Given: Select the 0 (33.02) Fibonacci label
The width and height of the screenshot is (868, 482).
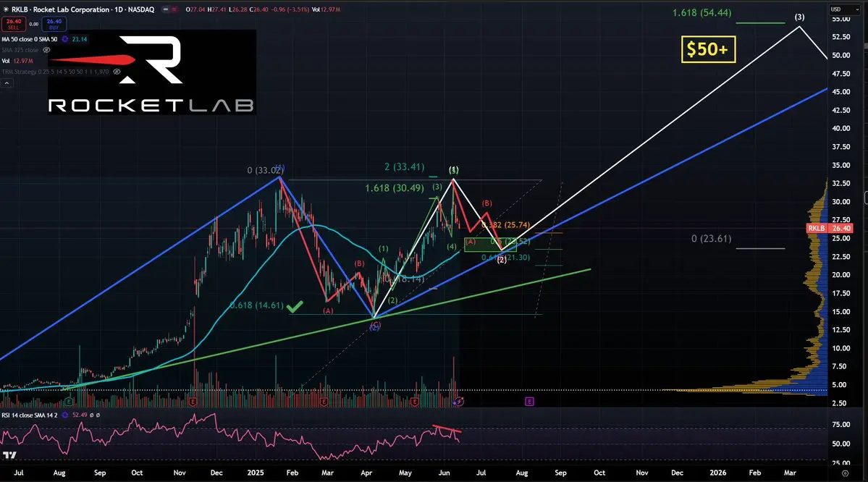Looking at the screenshot, I should click(x=265, y=171).
